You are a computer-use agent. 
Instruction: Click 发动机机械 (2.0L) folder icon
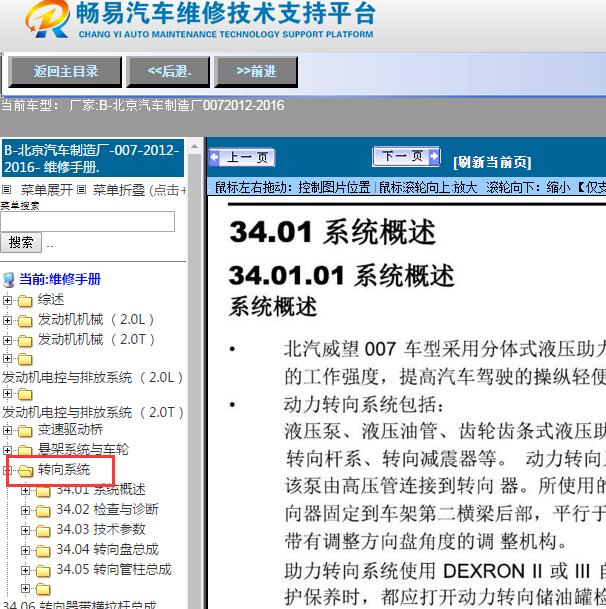coord(25,321)
